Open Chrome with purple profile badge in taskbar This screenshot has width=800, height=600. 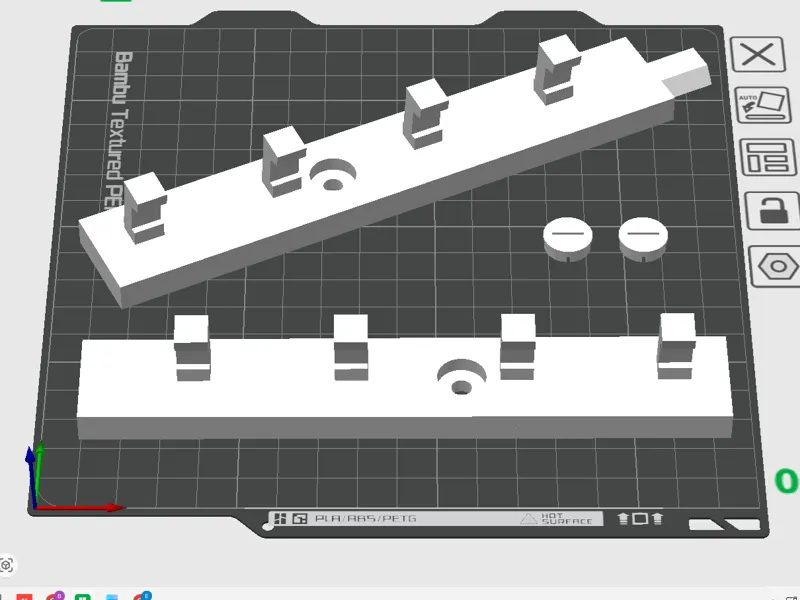coord(55,596)
